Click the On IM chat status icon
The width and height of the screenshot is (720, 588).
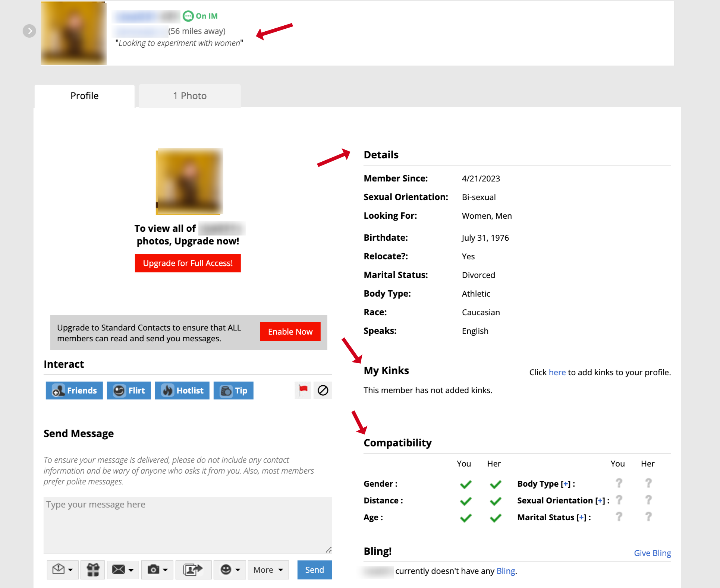click(188, 16)
